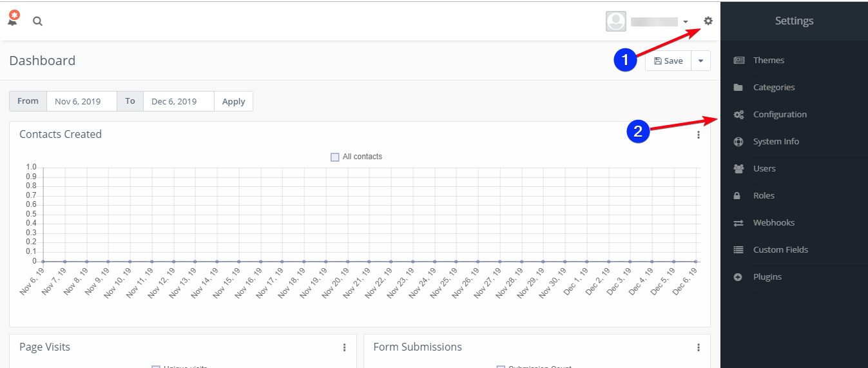The image size is (868, 368).
Task: Click the Nov 6, 19 axis label
Action: [32, 282]
